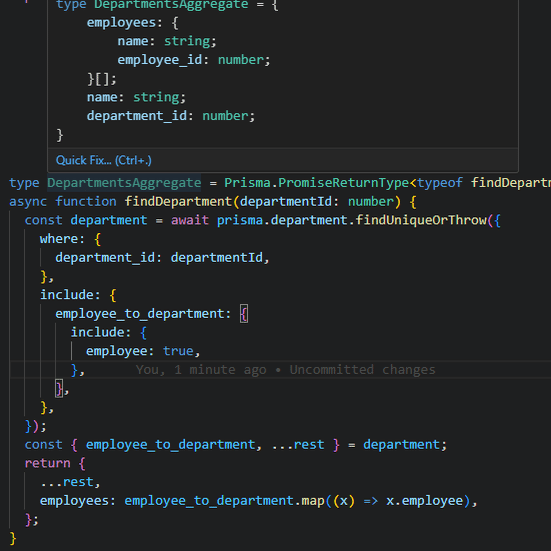551x551 pixels.
Task: Click 'employee_id: number;' in hover popup
Action: coord(194,60)
